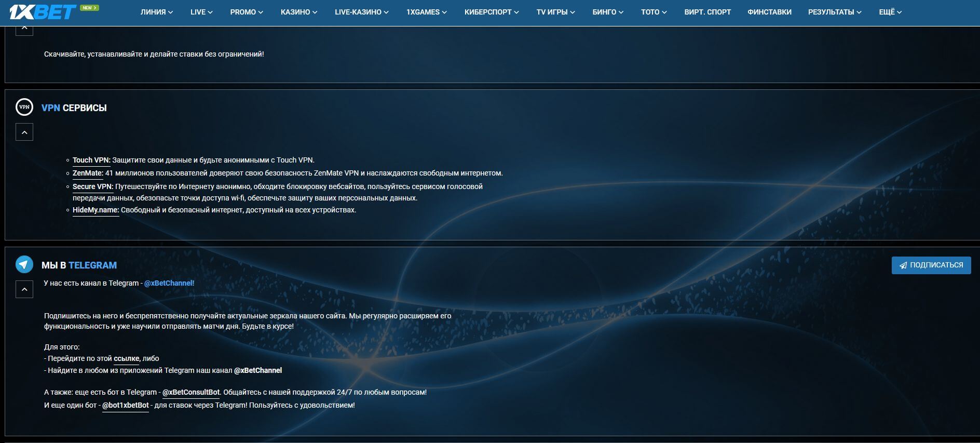Open the РЕЗУЛЬТАТЫ menu
Screen dimensions: 980x443
coord(835,12)
